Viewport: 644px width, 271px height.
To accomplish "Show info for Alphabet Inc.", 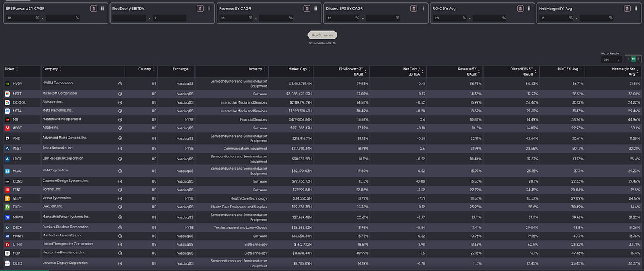I will tap(120, 102).
